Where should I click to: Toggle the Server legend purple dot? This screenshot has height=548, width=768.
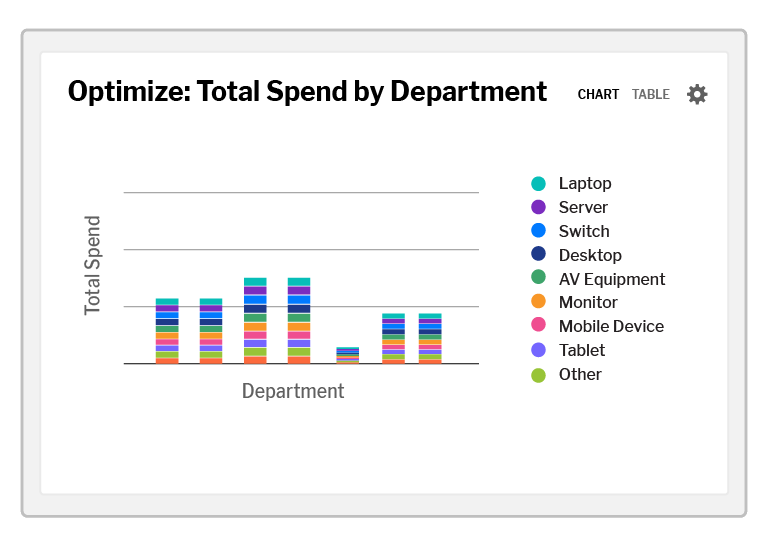click(538, 207)
